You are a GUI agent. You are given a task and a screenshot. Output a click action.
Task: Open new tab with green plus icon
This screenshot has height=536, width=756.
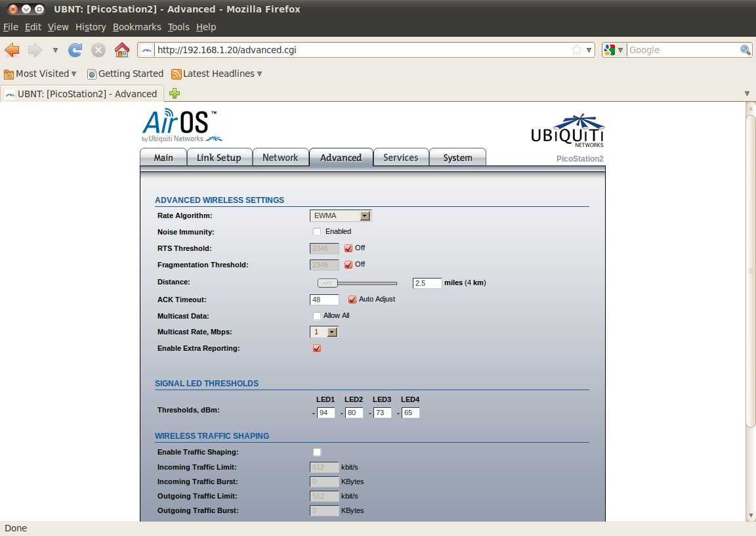pyautogui.click(x=175, y=93)
